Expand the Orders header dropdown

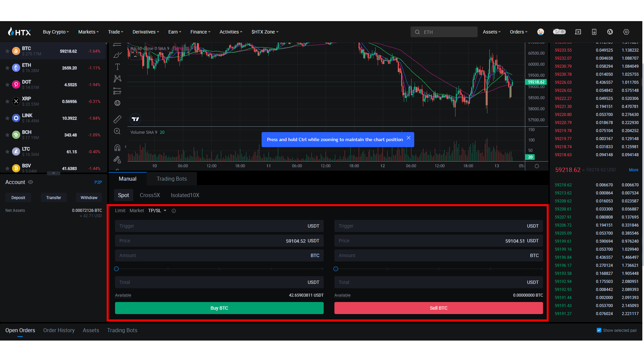(519, 32)
